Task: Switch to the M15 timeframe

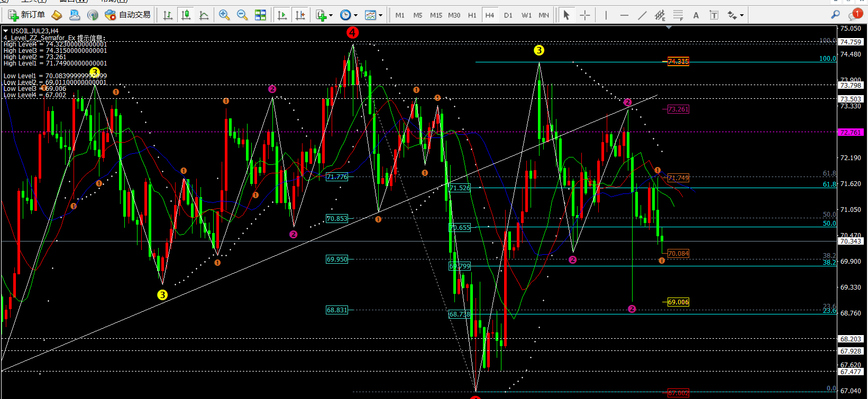Action: [x=436, y=15]
